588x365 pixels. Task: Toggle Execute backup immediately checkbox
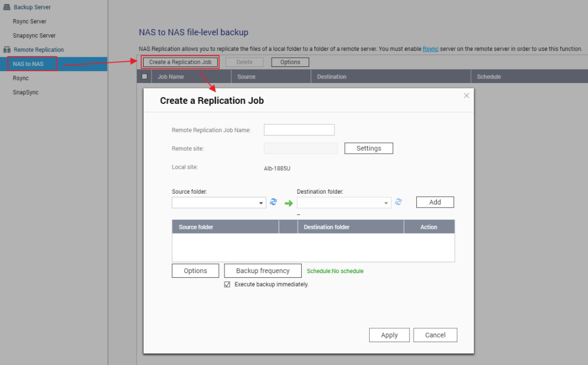227,285
